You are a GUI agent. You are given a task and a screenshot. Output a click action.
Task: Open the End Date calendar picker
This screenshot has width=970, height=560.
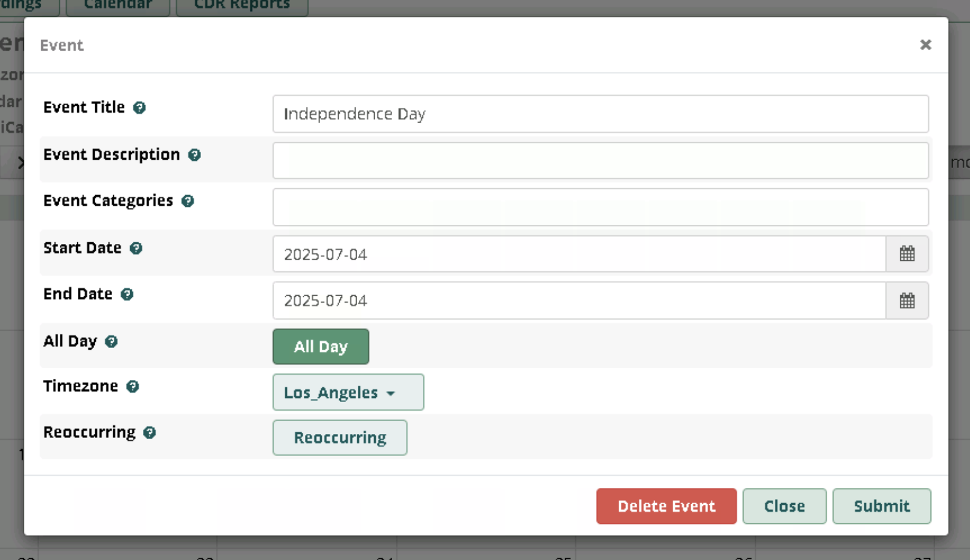pyautogui.click(x=907, y=300)
